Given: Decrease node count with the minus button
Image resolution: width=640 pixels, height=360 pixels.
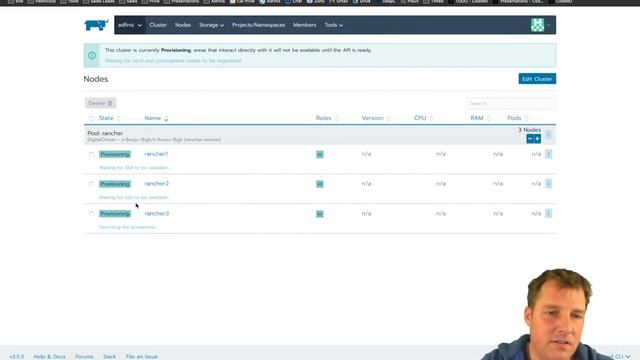Looking at the screenshot, I should click(530, 139).
